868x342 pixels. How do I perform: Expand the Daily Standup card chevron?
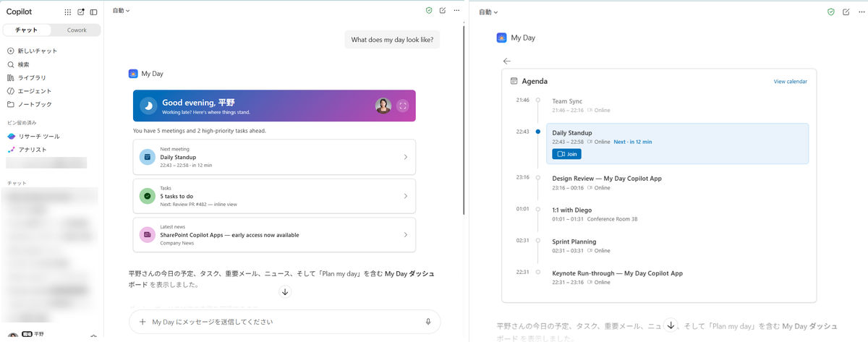pos(405,157)
